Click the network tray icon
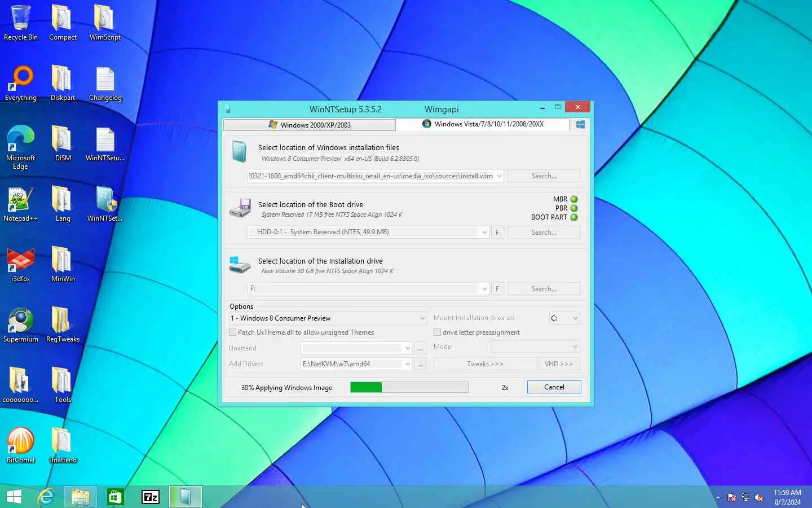This screenshot has height=508, width=812. point(745,497)
